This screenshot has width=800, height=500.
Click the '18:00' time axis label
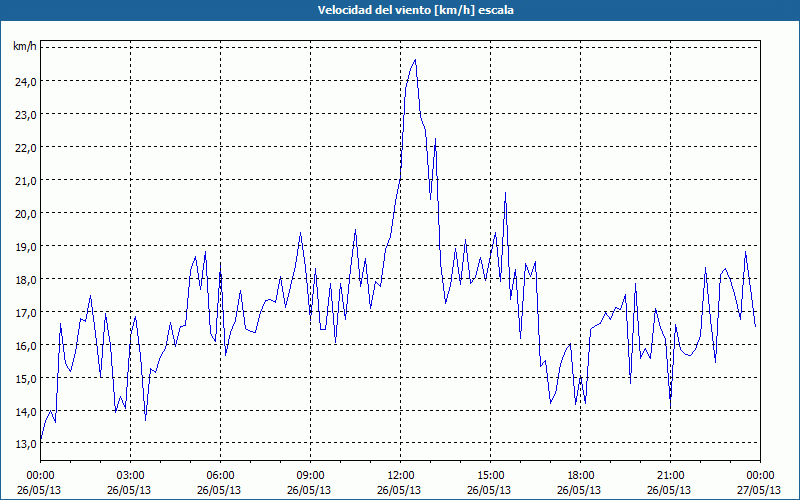pos(581,476)
